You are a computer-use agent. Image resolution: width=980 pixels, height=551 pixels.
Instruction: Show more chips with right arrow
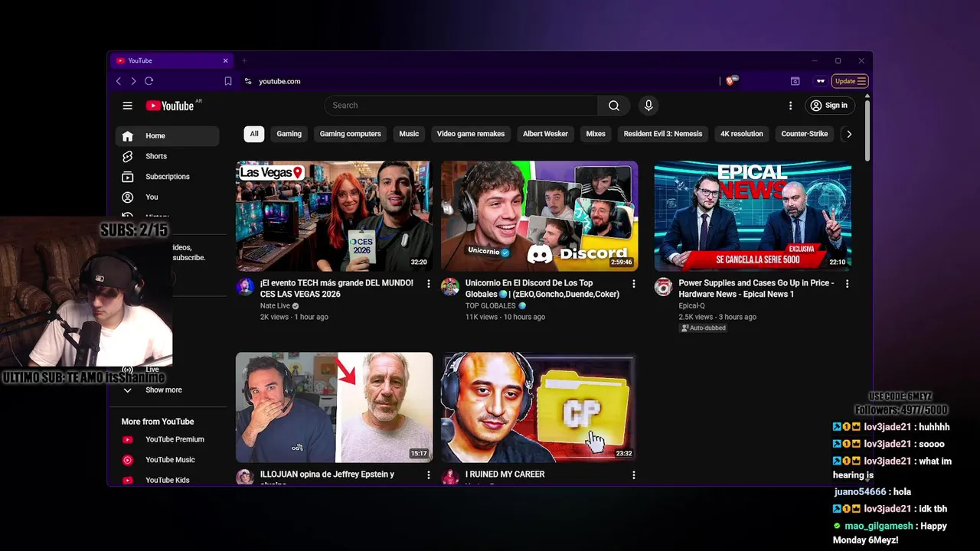848,134
